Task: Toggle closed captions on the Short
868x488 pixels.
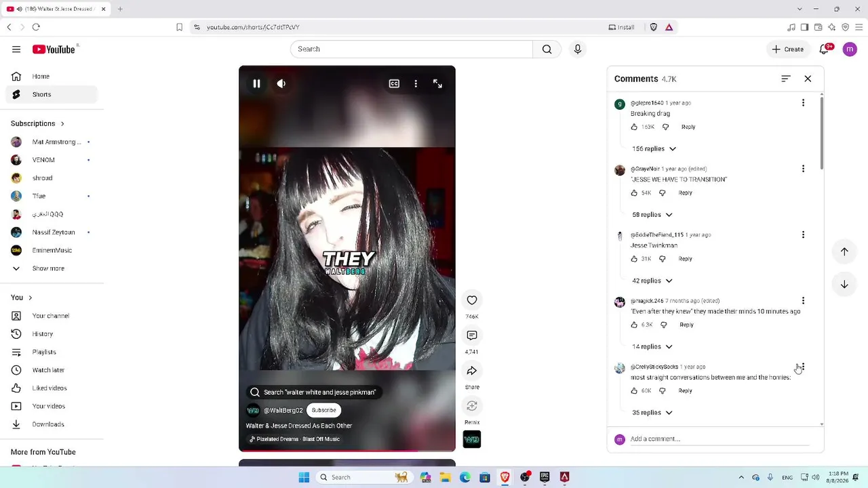Action: [394, 83]
